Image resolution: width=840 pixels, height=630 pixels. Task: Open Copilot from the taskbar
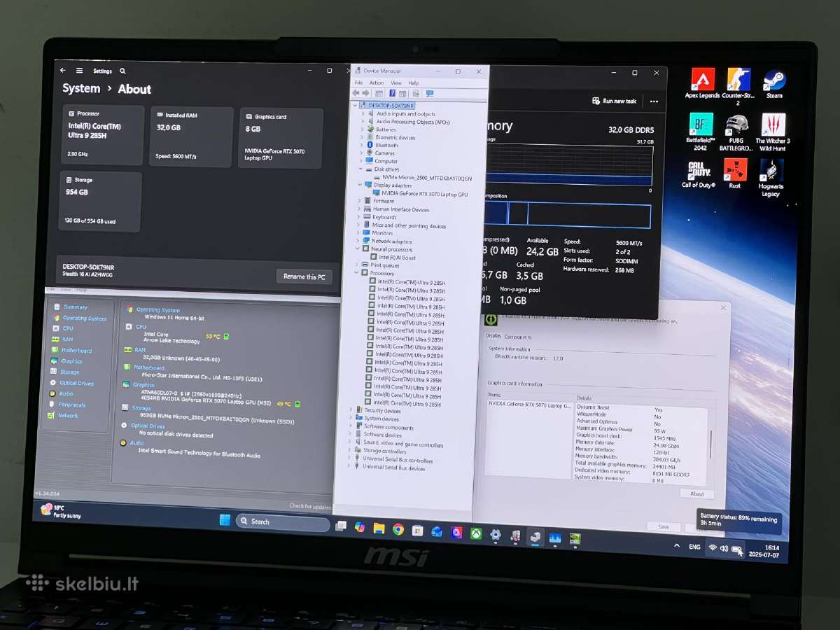(x=360, y=527)
